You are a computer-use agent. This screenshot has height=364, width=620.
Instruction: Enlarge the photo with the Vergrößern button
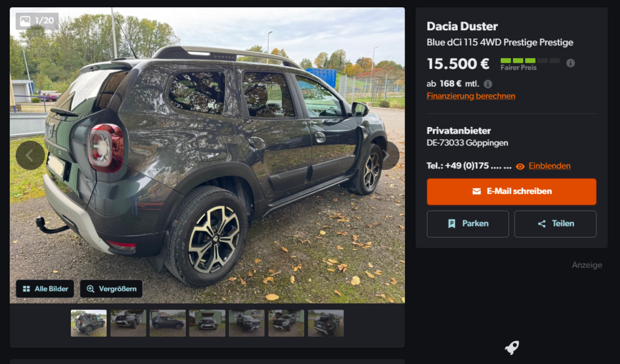[x=111, y=288]
